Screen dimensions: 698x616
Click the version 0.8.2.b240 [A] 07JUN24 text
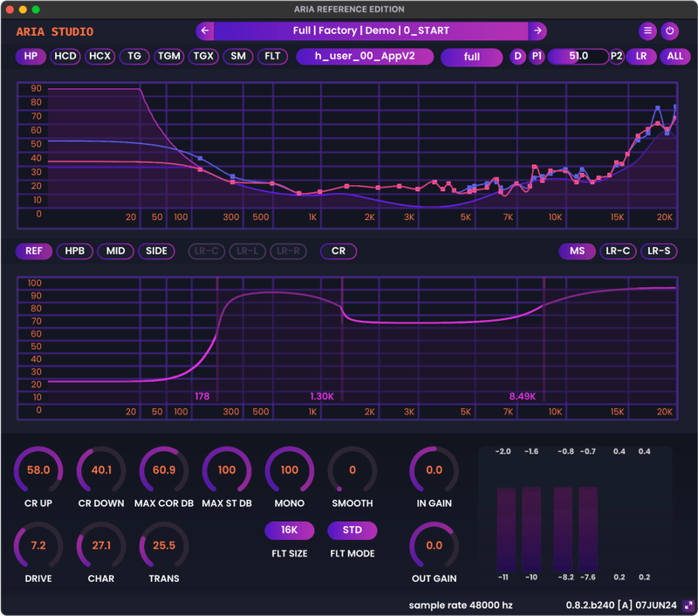(621, 606)
